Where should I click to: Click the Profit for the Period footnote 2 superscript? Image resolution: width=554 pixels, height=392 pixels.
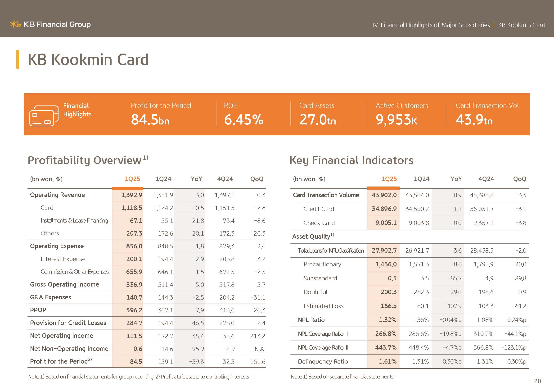[x=90, y=360]
